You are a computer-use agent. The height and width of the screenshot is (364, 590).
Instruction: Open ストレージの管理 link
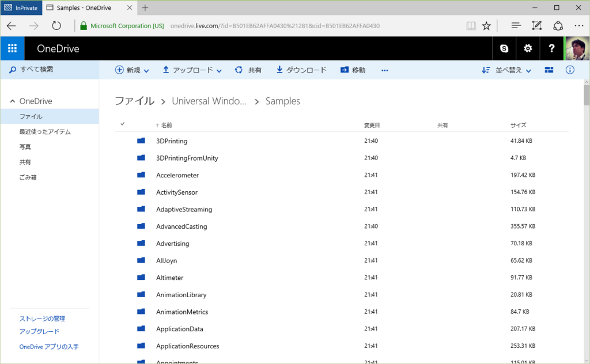point(42,318)
